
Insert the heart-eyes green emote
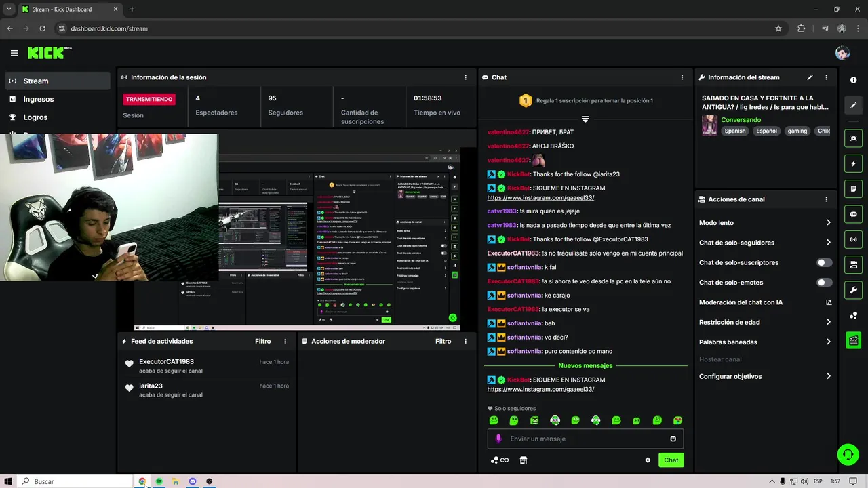pos(677,420)
